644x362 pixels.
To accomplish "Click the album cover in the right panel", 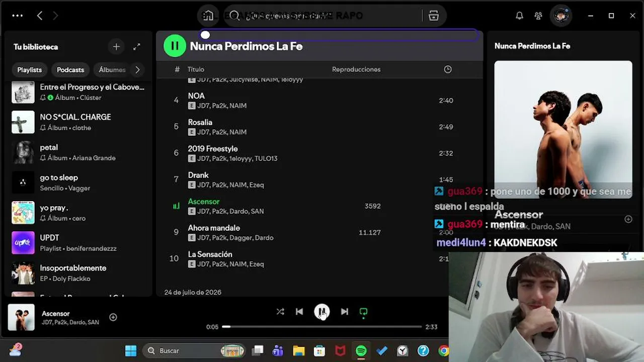I will pyautogui.click(x=563, y=130).
